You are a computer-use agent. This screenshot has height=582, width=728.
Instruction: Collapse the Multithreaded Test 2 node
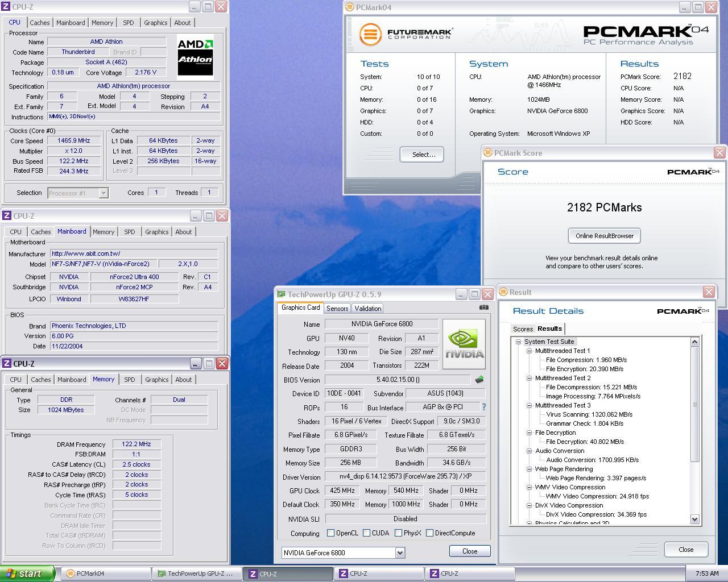529,378
